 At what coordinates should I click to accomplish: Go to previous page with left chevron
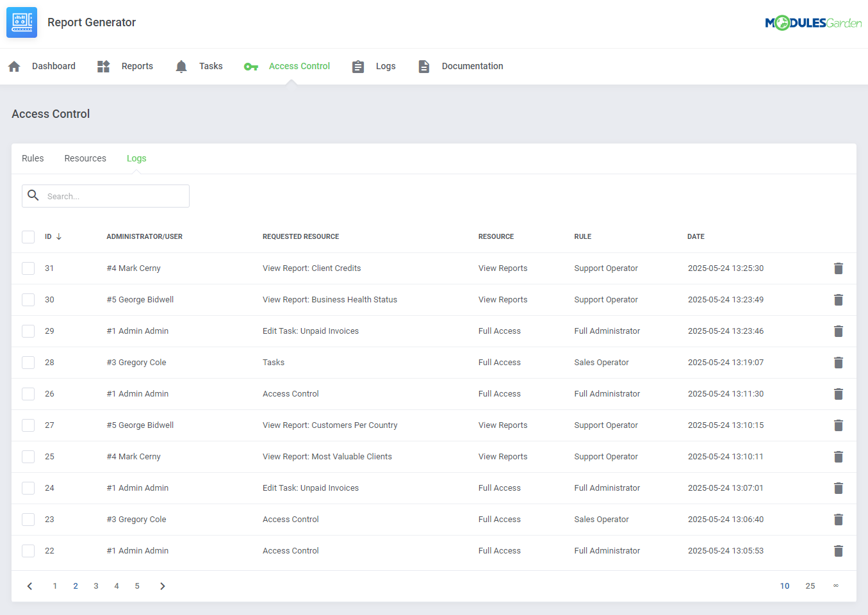point(29,586)
